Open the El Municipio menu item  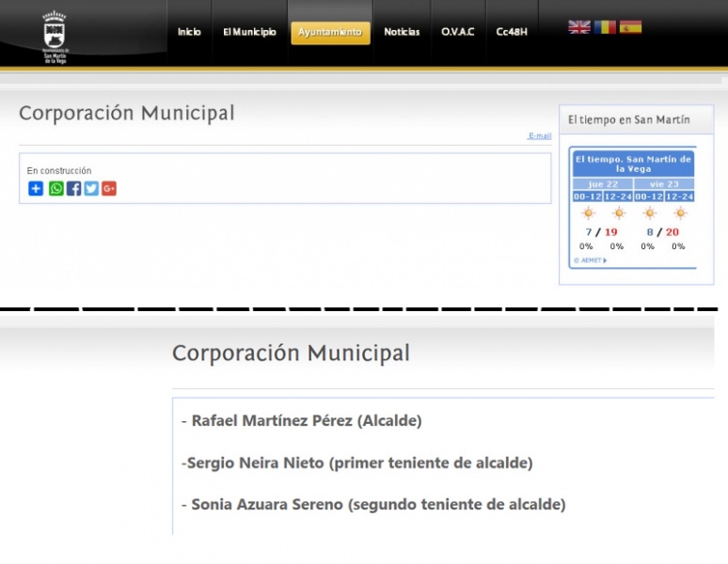click(249, 32)
